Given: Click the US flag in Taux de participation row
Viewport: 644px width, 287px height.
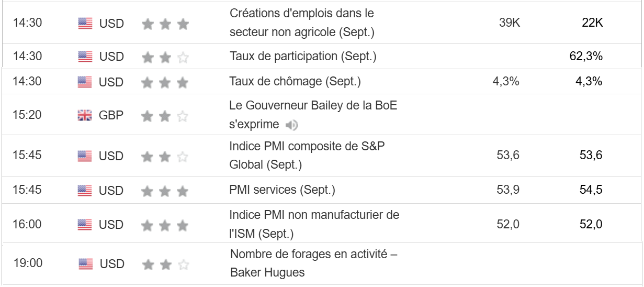Looking at the screenshot, I should 85,57.
